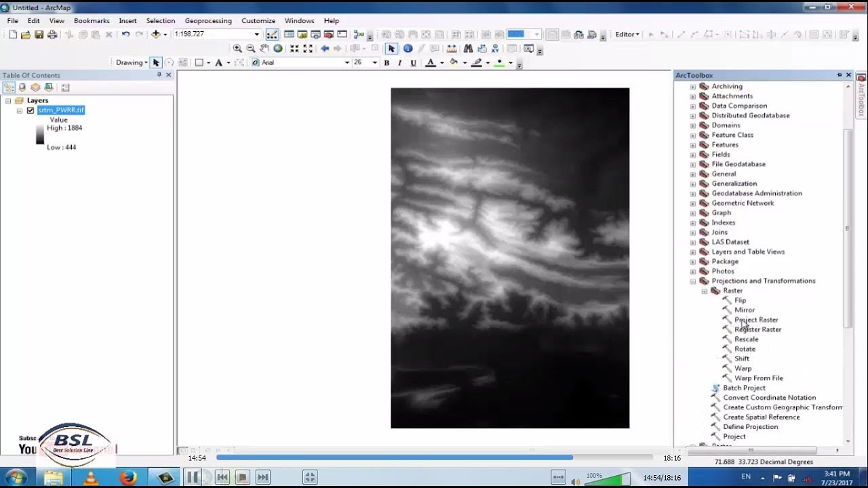This screenshot has width=868, height=488.
Task: Adjust the player volume slider
Action: 607,480
